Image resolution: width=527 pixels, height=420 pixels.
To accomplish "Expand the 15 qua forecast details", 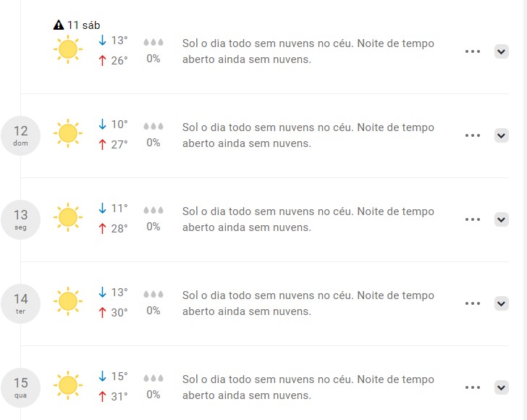I will [502, 387].
